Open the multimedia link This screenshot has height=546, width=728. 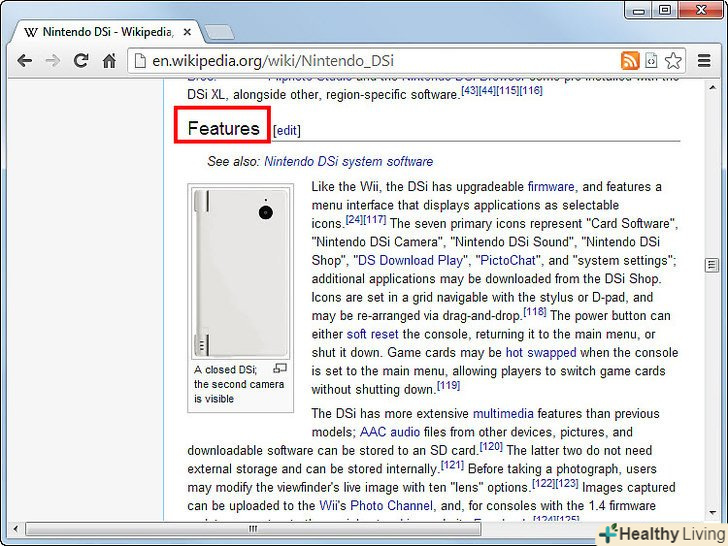pos(503,413)
